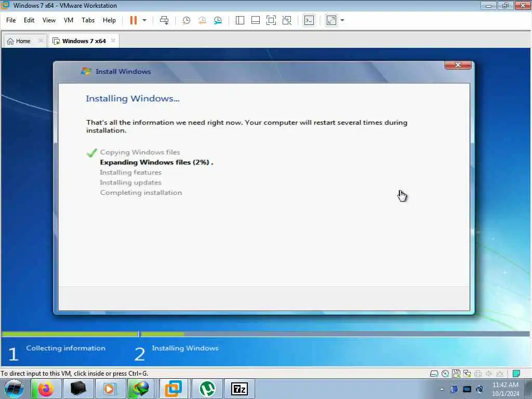Open the View menu
Image resolution: width=532 pixels, height=399 pixels.
[x=49, y=20]
